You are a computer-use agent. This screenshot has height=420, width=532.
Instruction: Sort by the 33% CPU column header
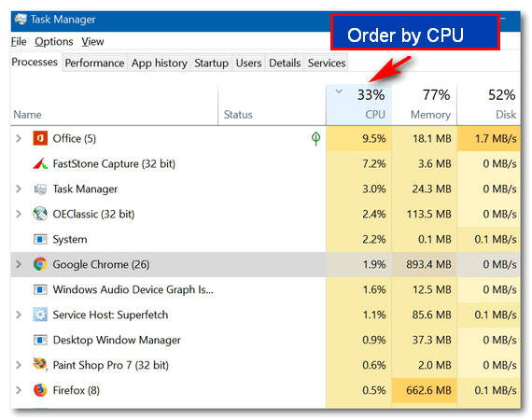tap(359, 105)
